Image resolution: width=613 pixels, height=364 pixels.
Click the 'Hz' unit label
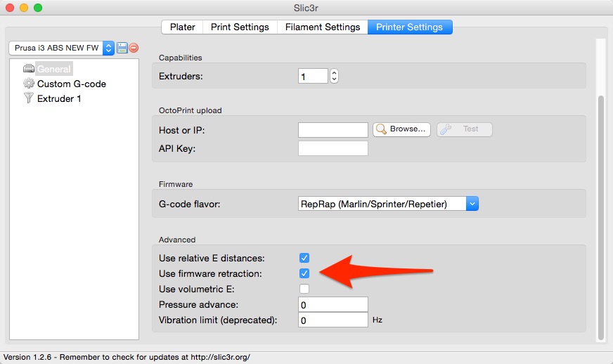tap(378, 320)
